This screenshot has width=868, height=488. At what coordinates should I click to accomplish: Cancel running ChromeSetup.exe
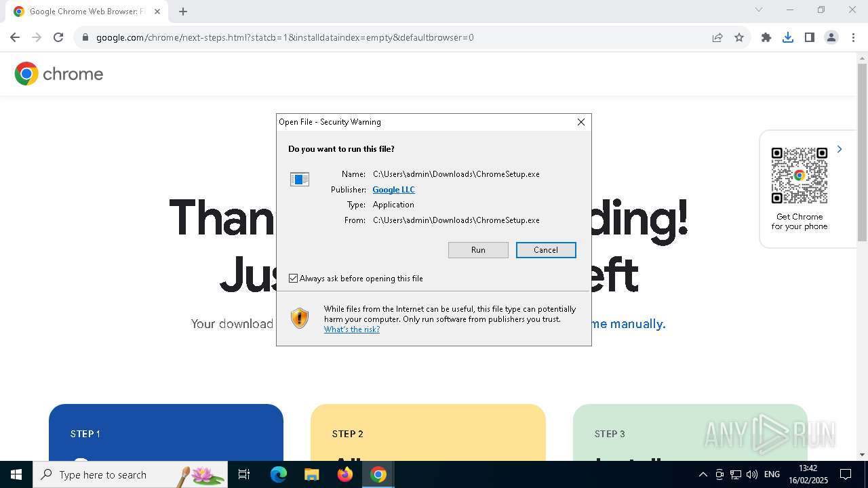pos(546,250)
